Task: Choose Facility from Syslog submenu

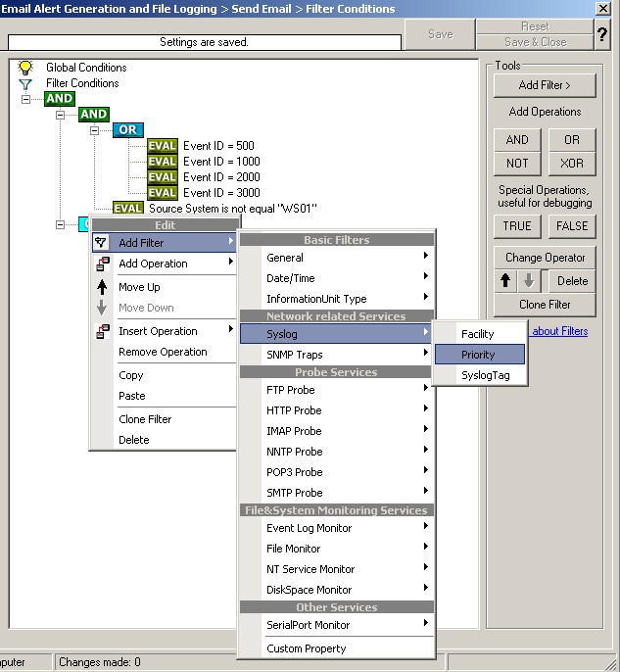Action: click(480, 334)
